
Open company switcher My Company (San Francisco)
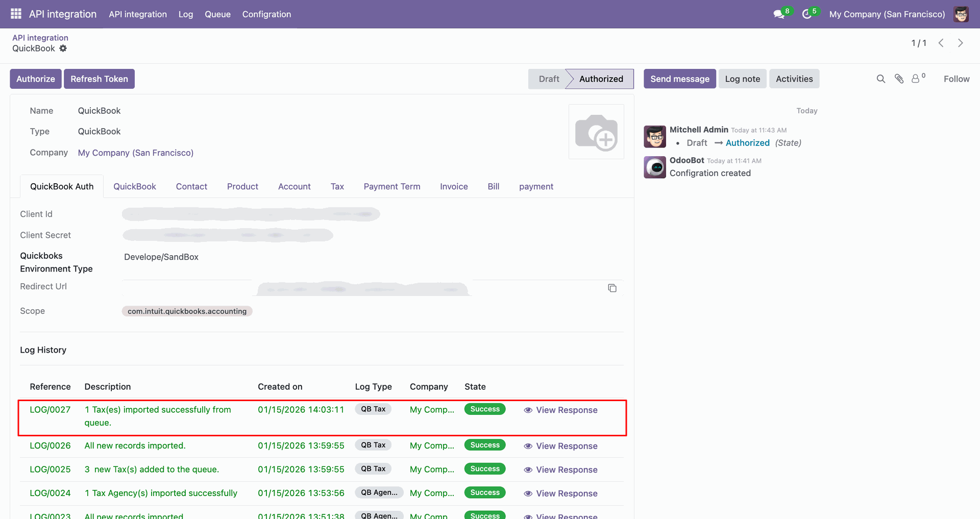(887, 14)
